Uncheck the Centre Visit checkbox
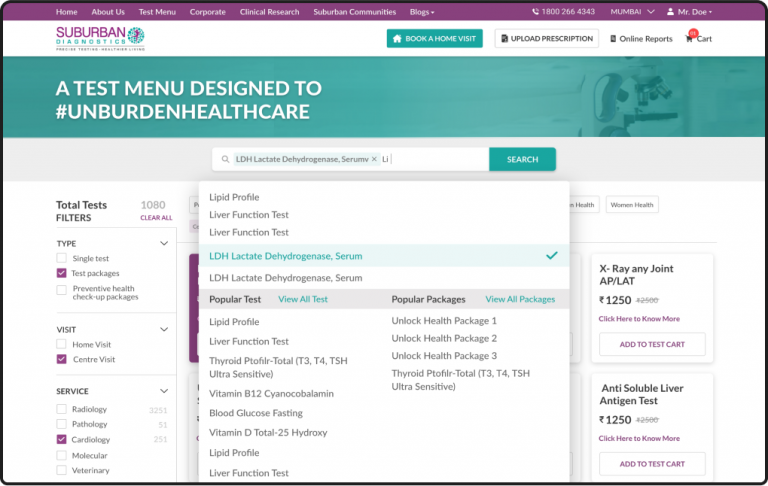The height and width of the screenshot is (486, 768). (61, 359)
